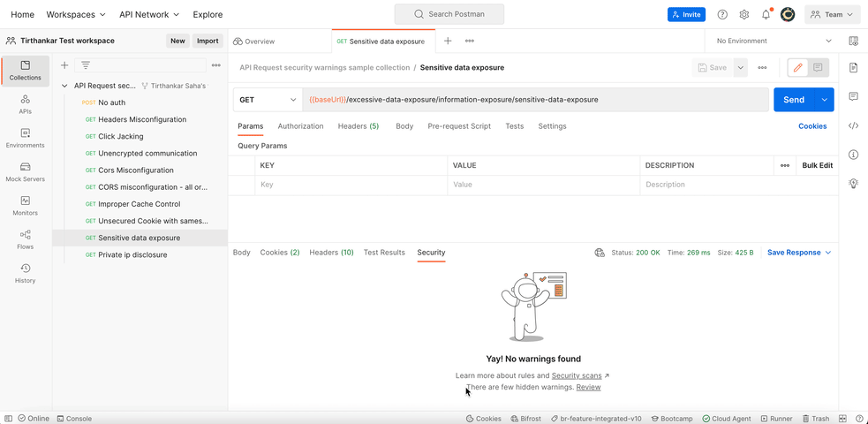Open request more actions ellipsis next to Save
The image size is (868, 424).
pos(762,67)
